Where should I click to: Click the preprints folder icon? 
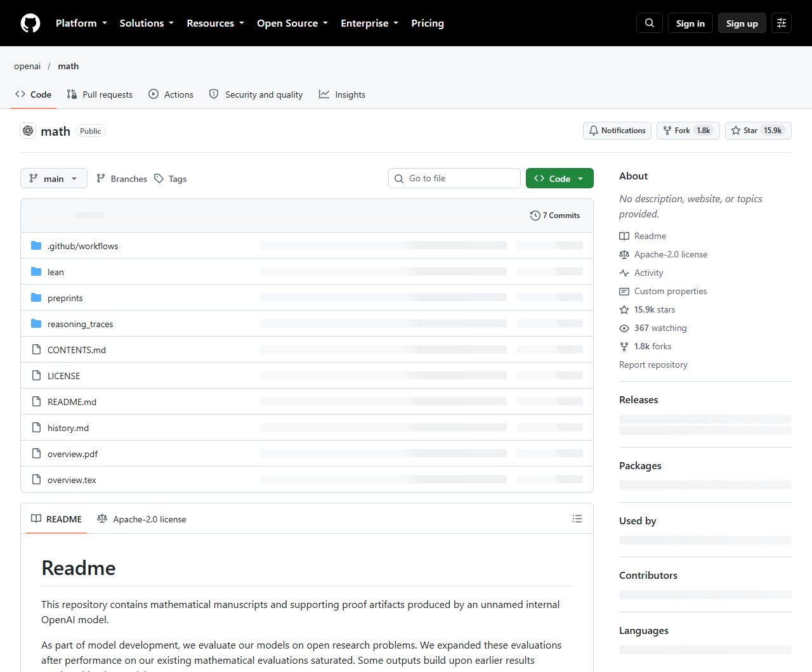point(36,298)
